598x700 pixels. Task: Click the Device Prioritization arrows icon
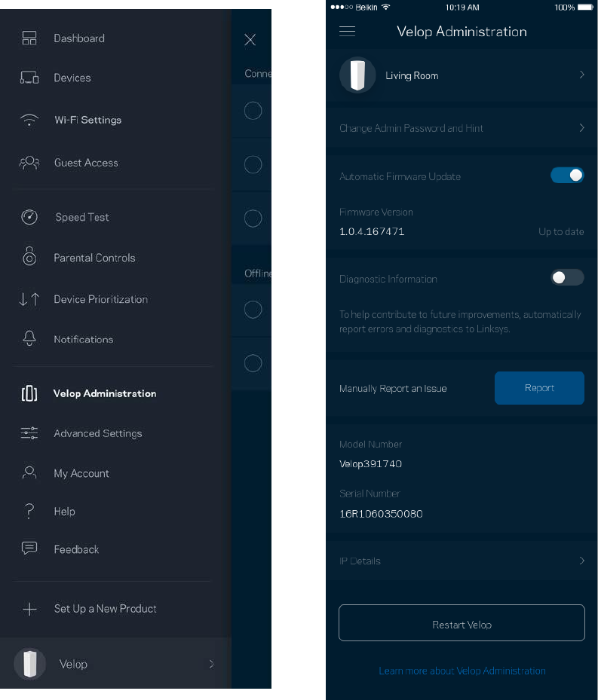tap(29, 299)
